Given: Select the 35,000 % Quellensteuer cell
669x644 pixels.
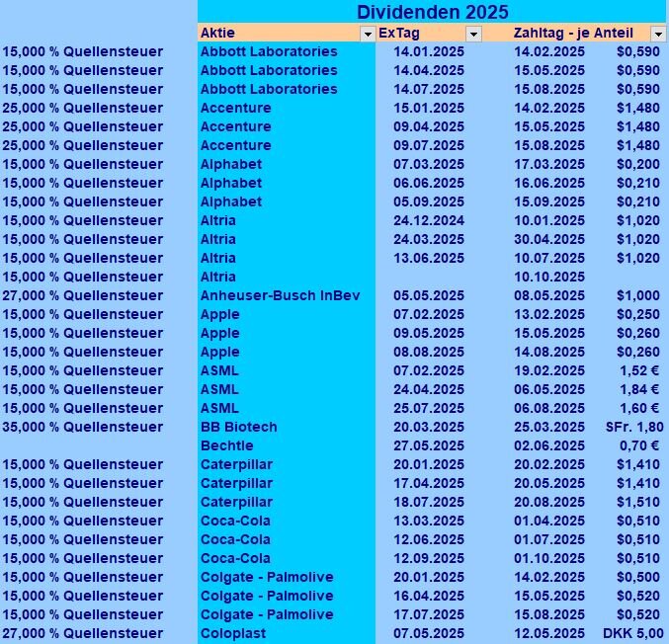Looking at the screenshot, I should (x=83, y=427).
